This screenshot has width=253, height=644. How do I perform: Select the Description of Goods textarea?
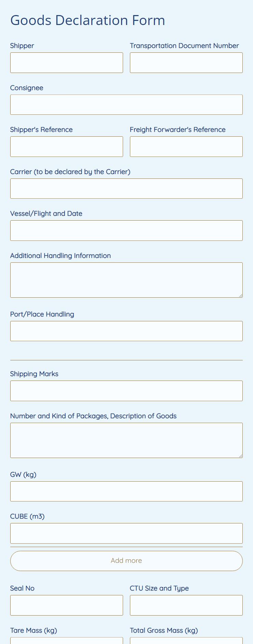pos(126,440)
